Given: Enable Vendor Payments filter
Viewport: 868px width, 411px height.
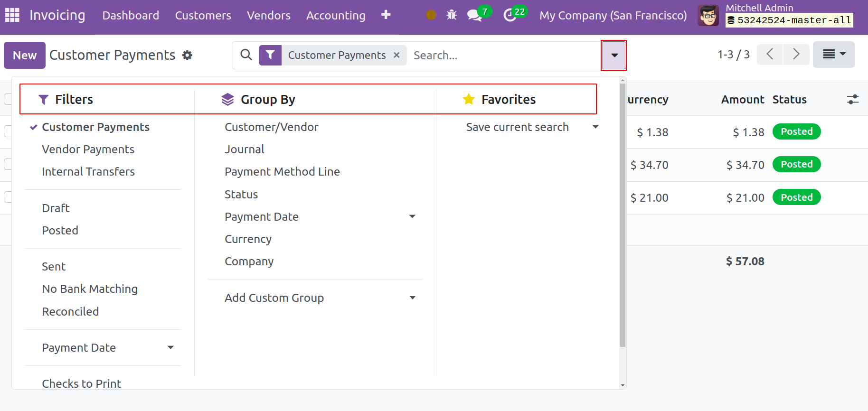Looking at the screenshot, I should pyautogui.click(x=88, y=149).
